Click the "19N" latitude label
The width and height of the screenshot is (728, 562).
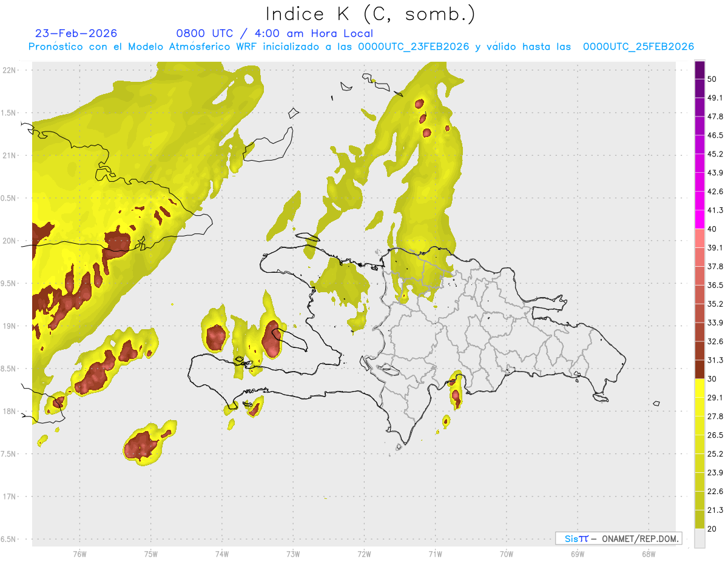[10, 326]
